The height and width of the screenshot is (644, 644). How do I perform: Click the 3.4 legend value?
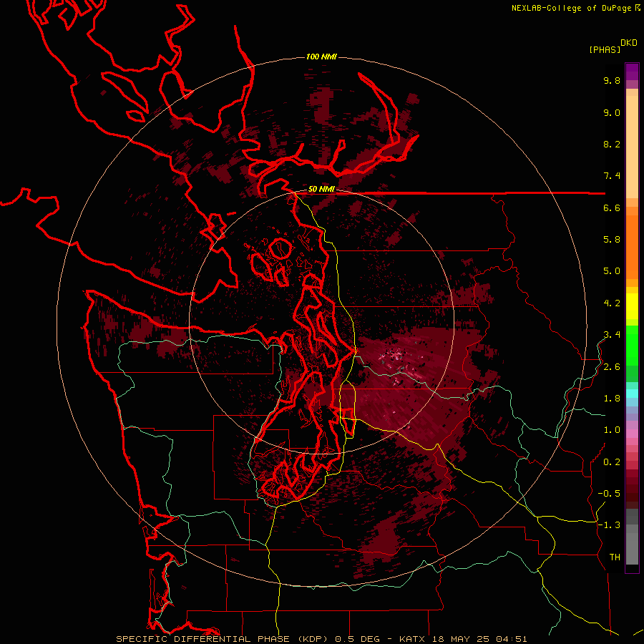pyautogui.click(x=612, y=335)
